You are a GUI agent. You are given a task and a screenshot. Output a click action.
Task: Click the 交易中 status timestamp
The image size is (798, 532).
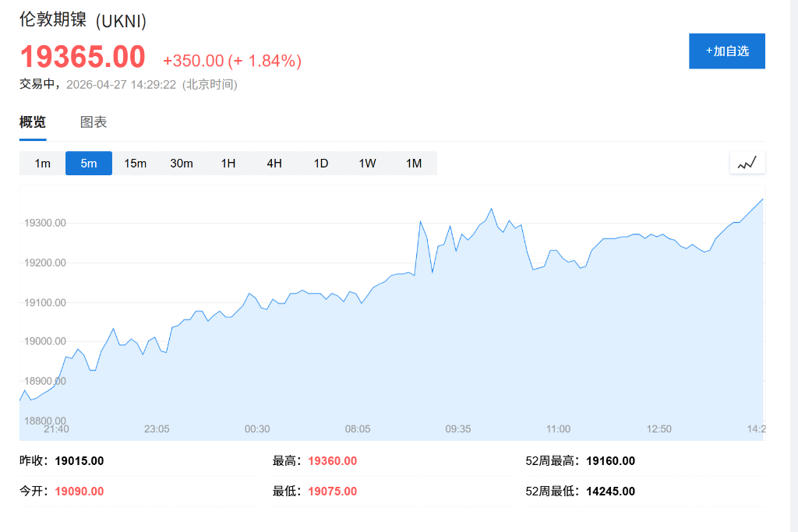129,85
